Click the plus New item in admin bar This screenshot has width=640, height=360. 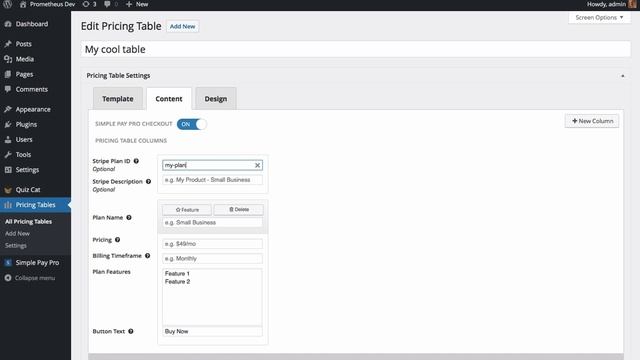[x=137, y=4]
